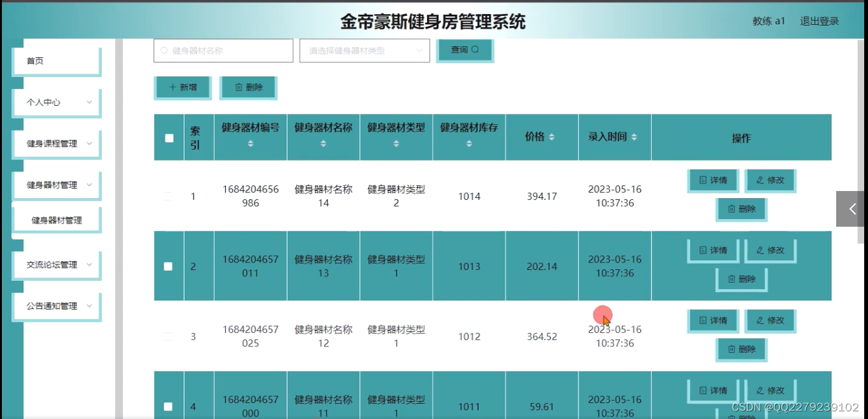Viewport: 868px width, 419px height.
Task: Toggle the select-all checkbox in table header
Action: [x=169, y=138]
